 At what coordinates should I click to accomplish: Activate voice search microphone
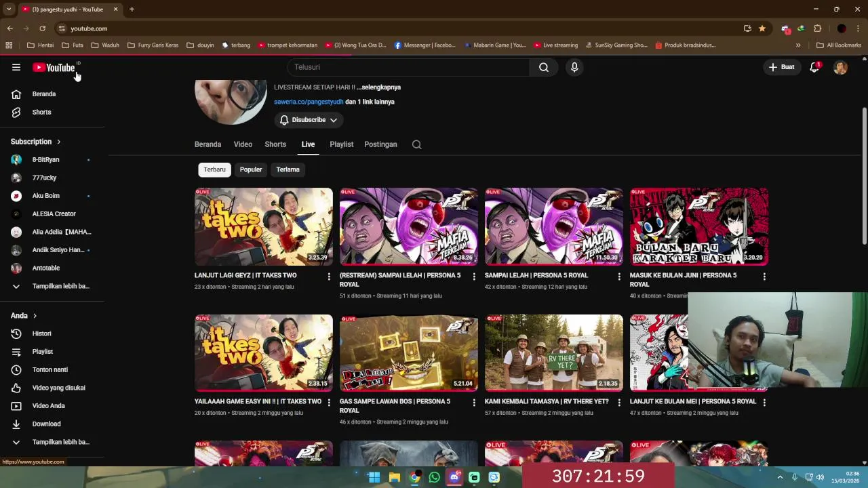pos(574,67)
